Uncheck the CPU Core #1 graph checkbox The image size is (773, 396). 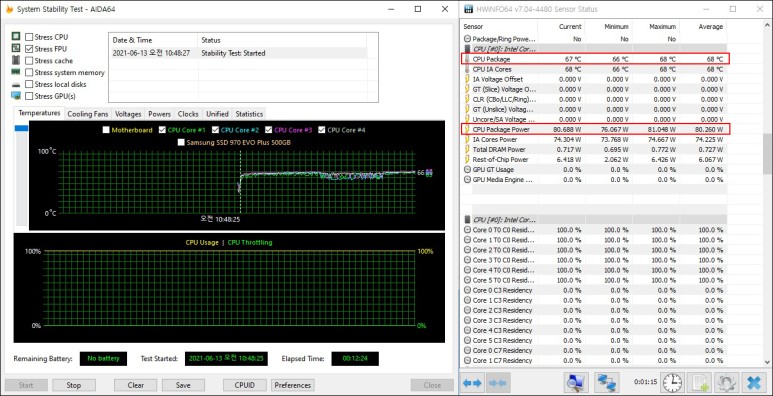pos(162,130)
